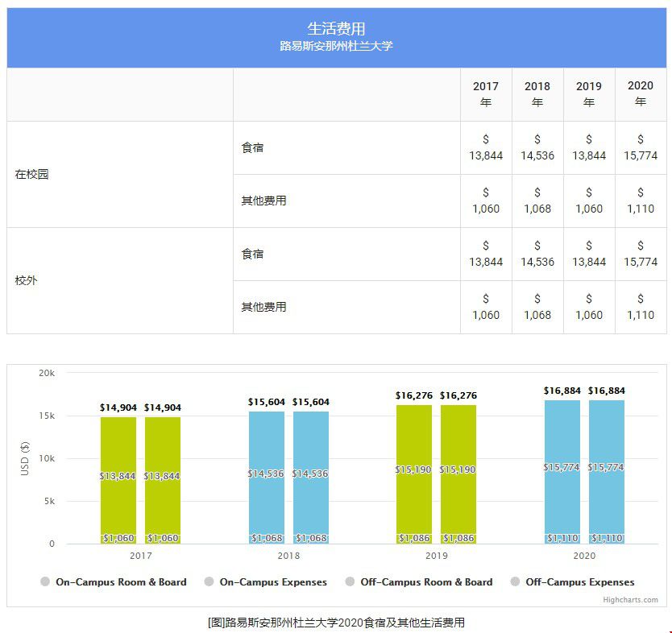Click the 2018 x-axis label in chart
This screenshot has width=672, height=633.
pos(288,556)
